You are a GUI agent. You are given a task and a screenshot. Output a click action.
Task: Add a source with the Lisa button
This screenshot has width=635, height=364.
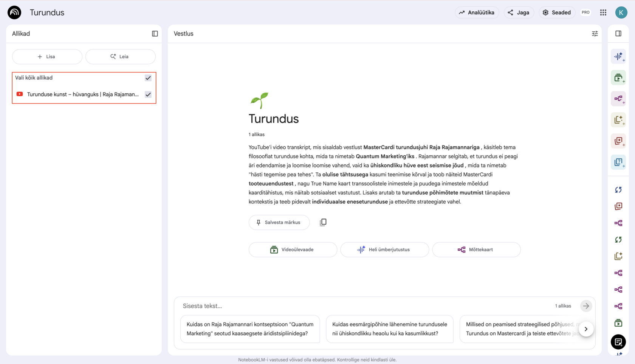47,57
